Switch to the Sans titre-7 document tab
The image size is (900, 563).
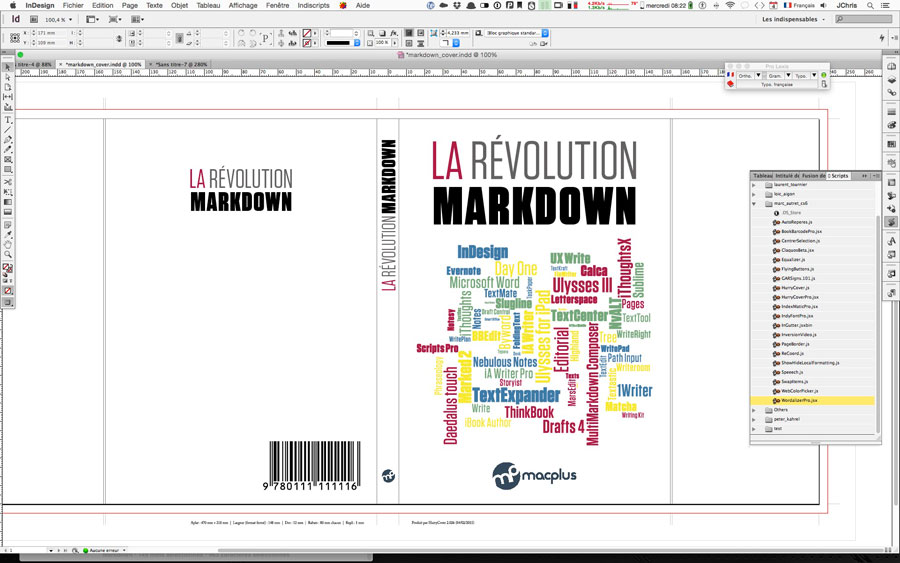pos(181,65)
